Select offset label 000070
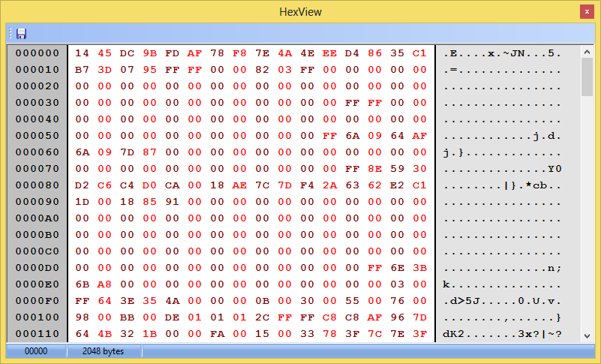 click(38, 168)
